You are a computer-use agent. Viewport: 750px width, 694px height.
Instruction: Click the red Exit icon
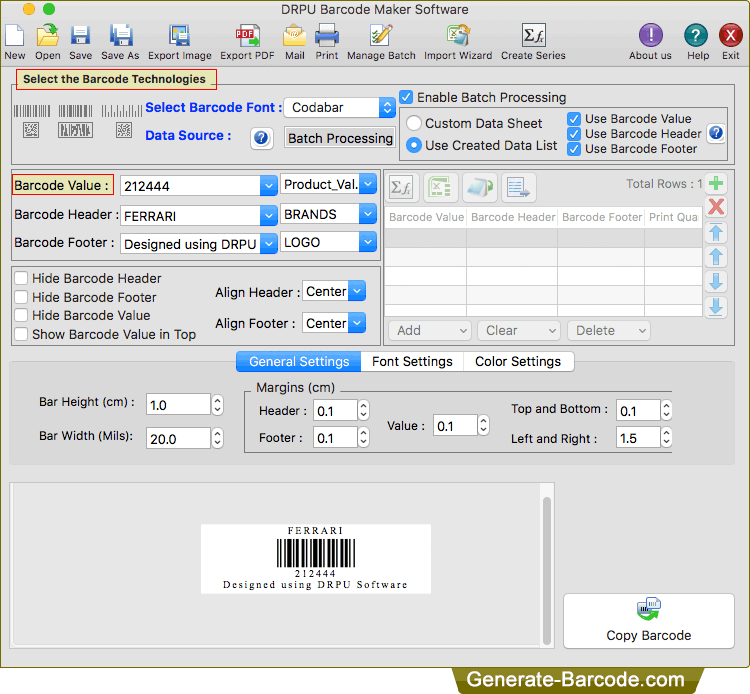(730, 35)
